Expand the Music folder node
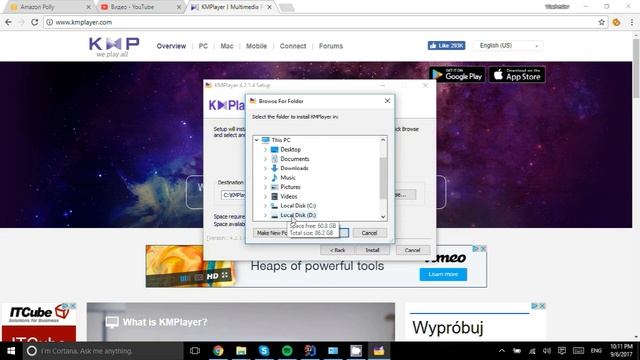Image resolution: width=640 pixels, height=360 pixels. (x=265, y=178)
